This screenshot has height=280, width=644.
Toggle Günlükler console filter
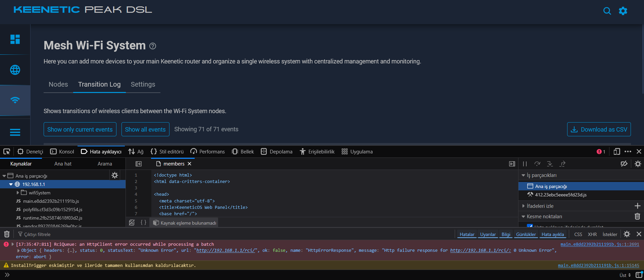(x=526, y=234)
